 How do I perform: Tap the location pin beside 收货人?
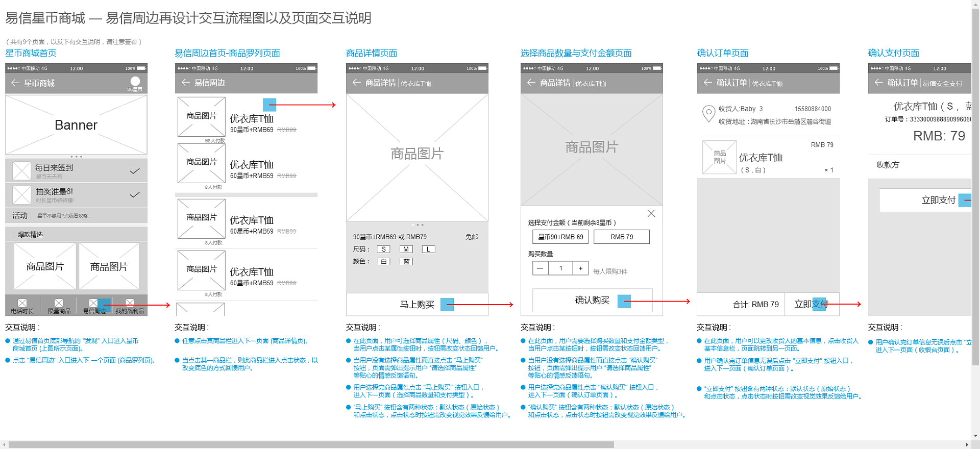click(x=708, y=113)
